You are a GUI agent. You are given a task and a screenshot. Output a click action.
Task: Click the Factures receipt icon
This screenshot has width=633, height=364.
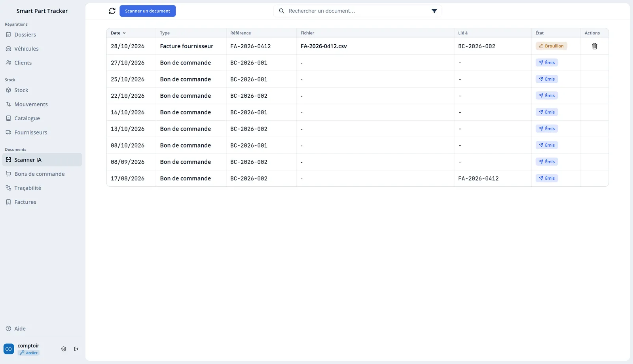click(x=8, y=202)
